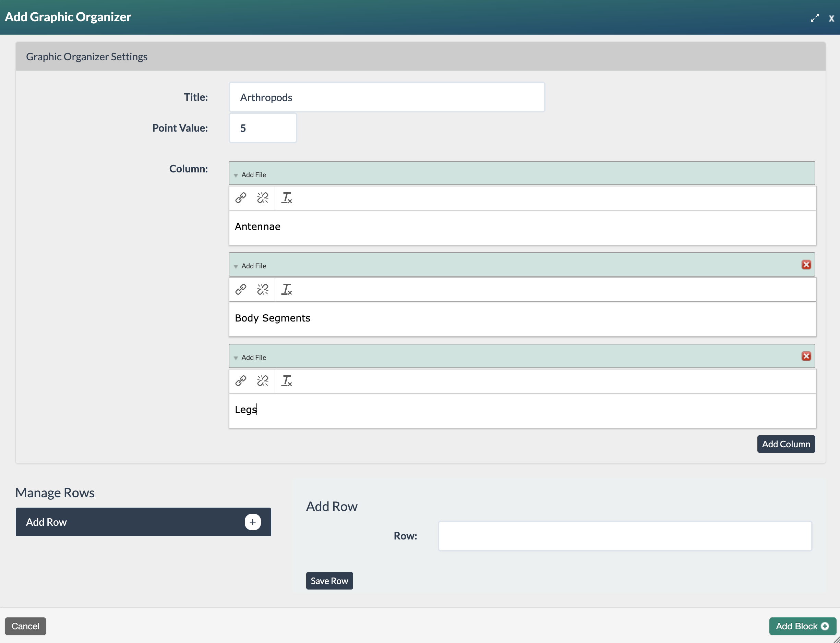
Task: Click the Add Column button
Action: pos(786,444)
